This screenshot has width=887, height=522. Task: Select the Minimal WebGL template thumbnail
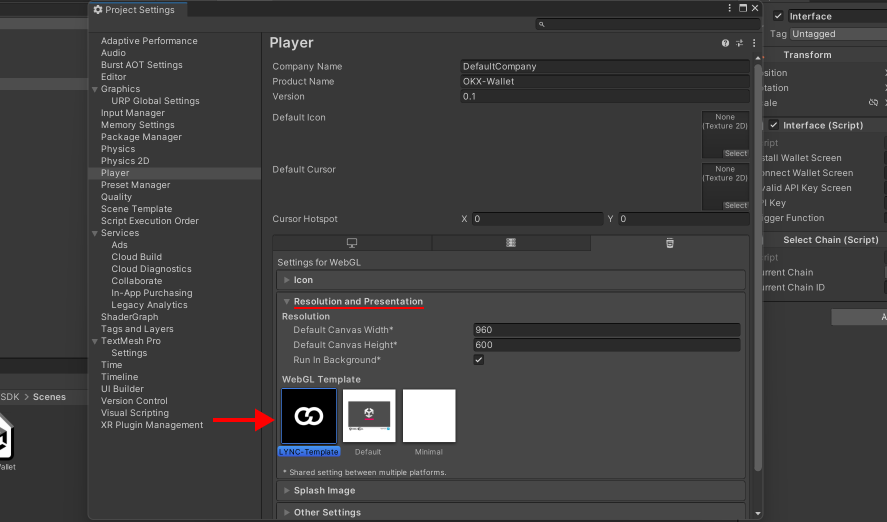click(x=429, y=416)
